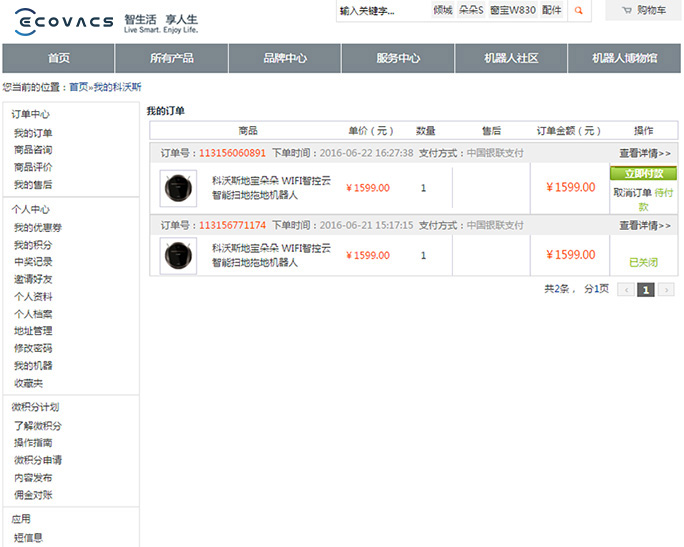Open product name link in order 113156771174
This screenshot has height=547, width=684.
pos(271,255)
